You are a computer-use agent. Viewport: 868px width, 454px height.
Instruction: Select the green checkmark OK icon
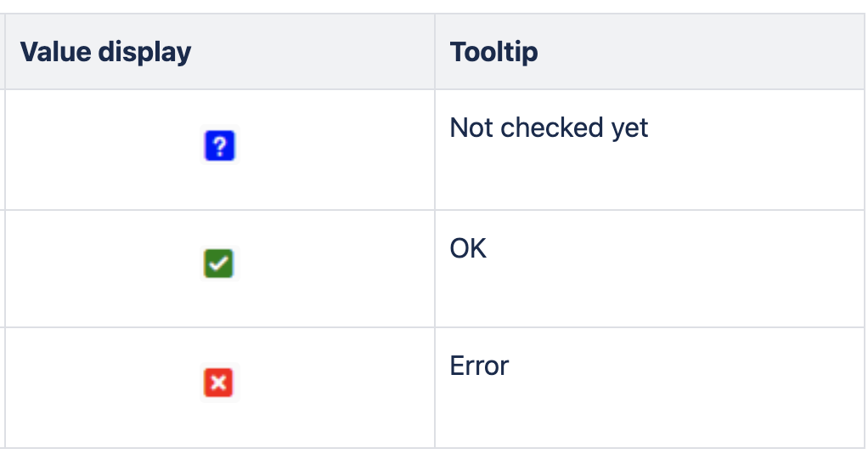[218, 264]
